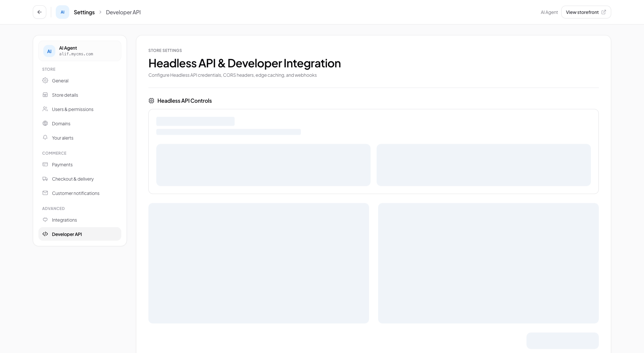
Task: Click the Your alerts bell icon
Action: (x=45, y=137)
